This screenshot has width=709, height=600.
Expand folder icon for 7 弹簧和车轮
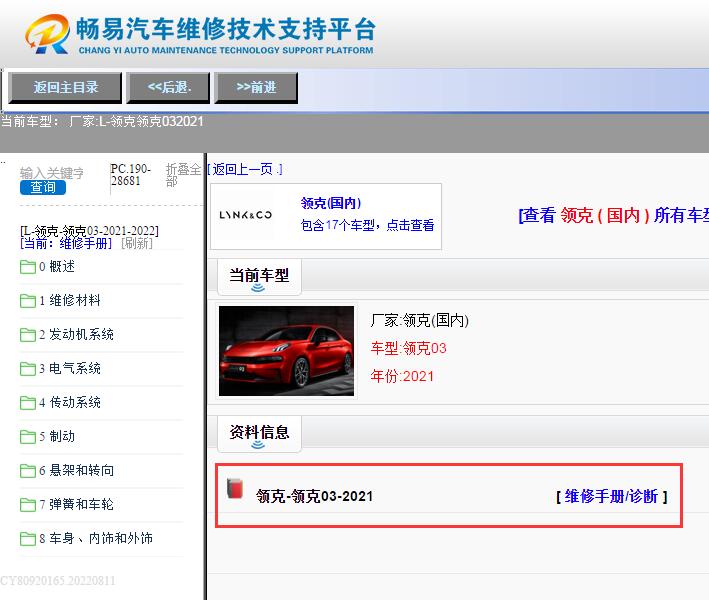point(28,505)
